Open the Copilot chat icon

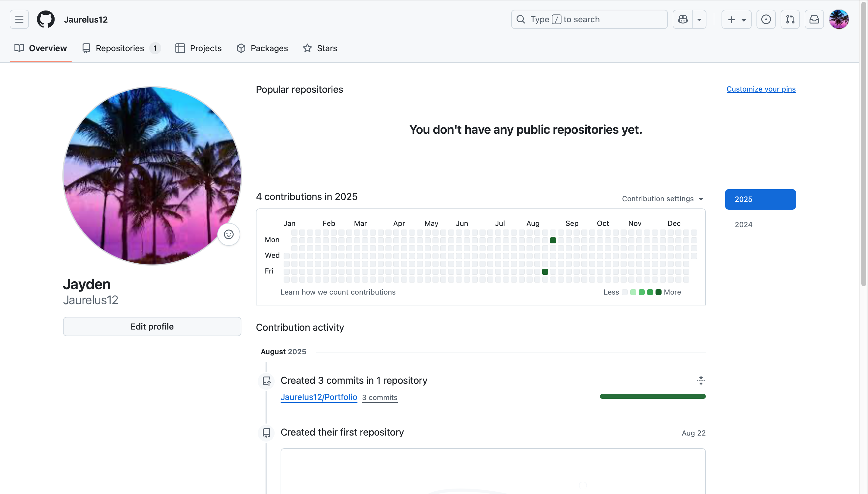[683, 19]
